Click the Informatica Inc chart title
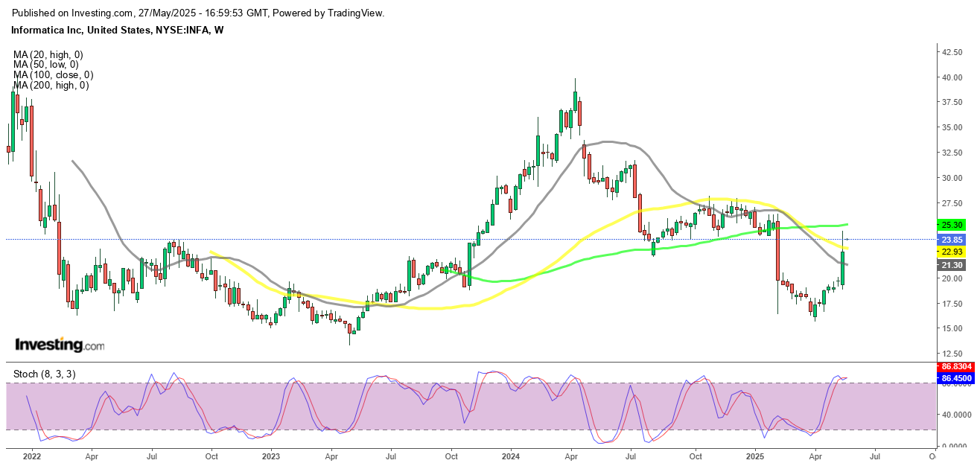 click(x=117, y=31)
